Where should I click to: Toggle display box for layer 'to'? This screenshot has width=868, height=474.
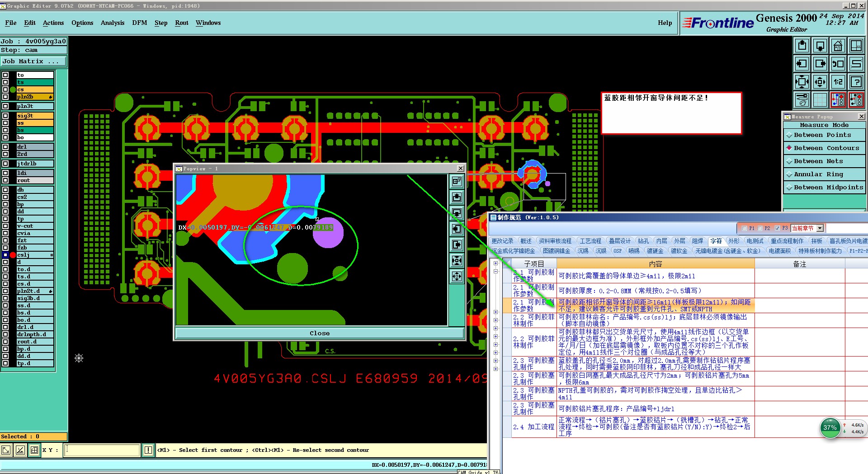point(5,75)
